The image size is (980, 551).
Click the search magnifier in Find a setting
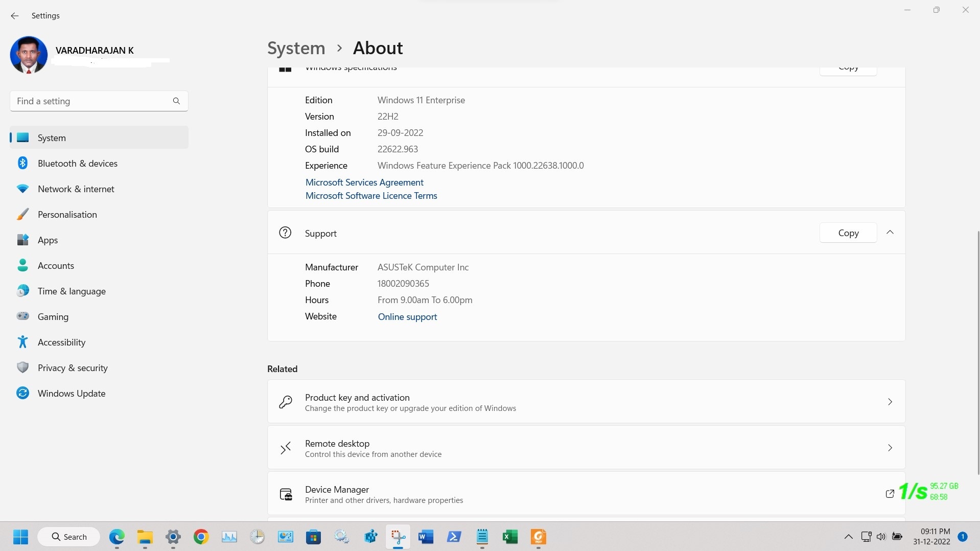click(176, 101)
